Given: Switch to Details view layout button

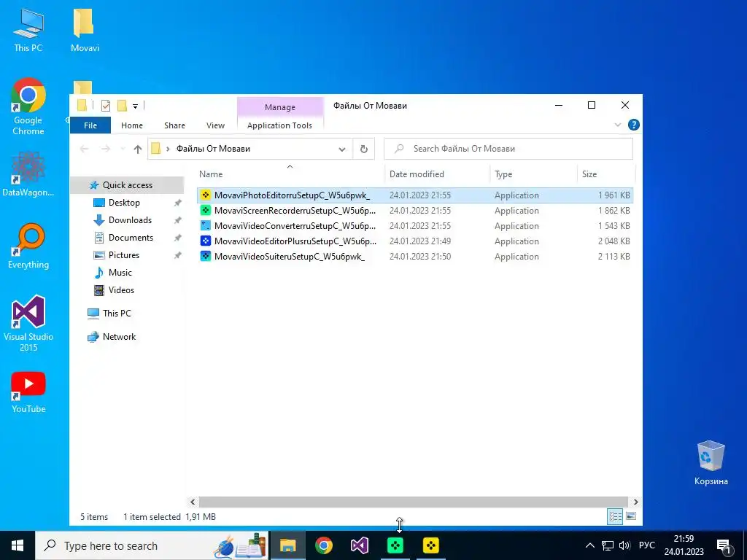Looking at the screenshot, I should [x=615, y=516].
